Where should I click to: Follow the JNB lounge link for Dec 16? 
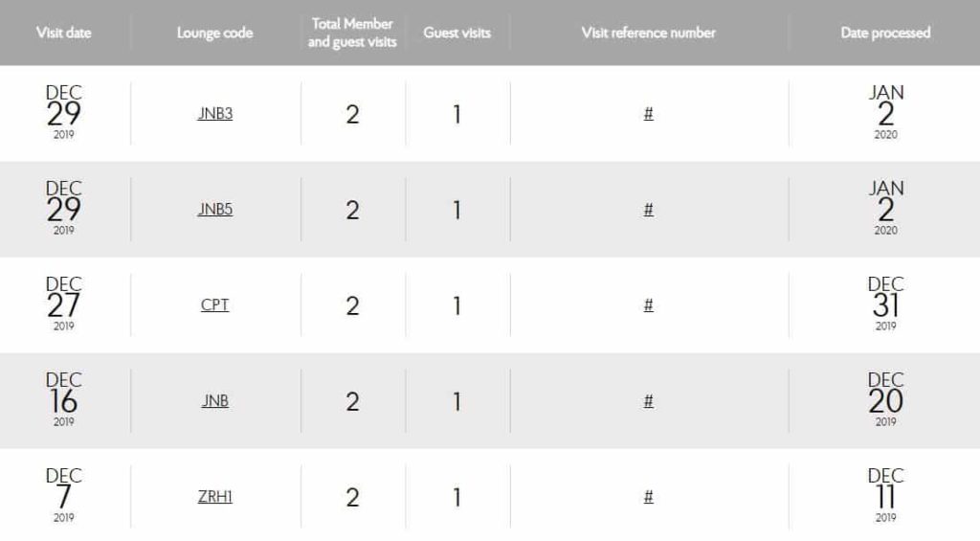click(215, 401)
